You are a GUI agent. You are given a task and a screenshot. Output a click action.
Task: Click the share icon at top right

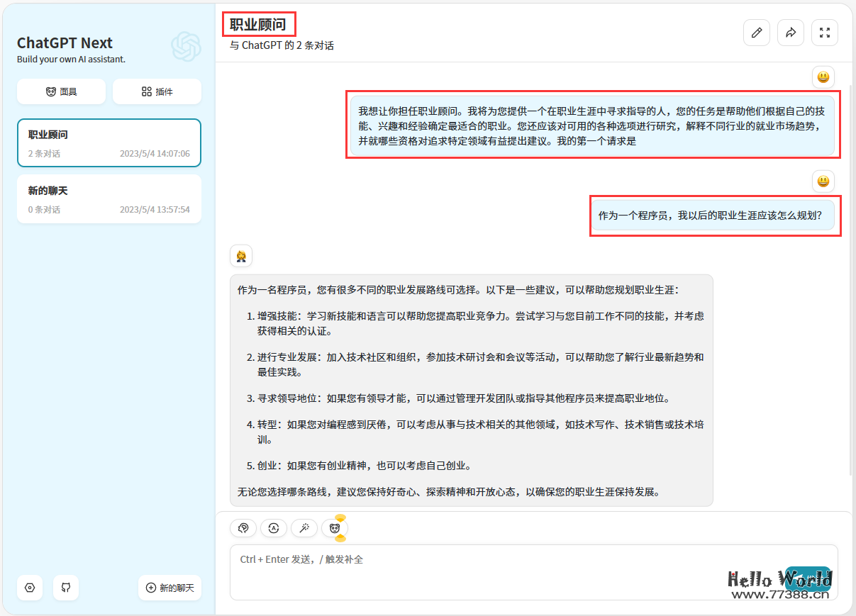[791, 33]
